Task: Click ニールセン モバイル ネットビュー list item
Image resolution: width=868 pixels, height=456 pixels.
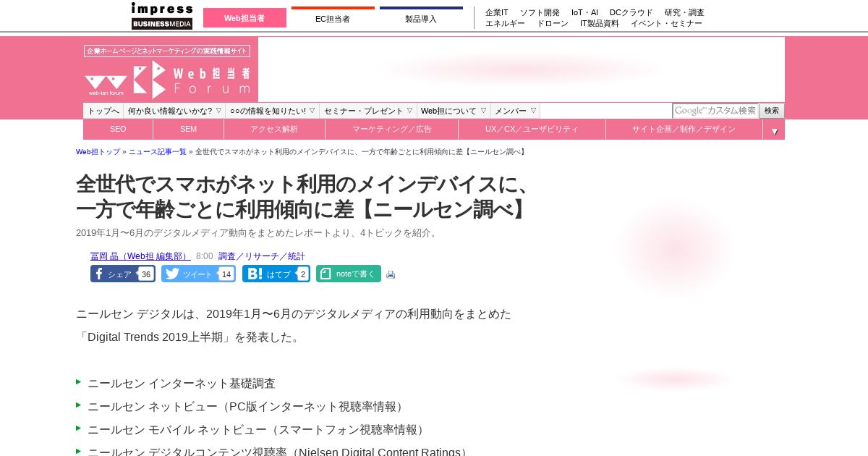Action: (258, 430)
